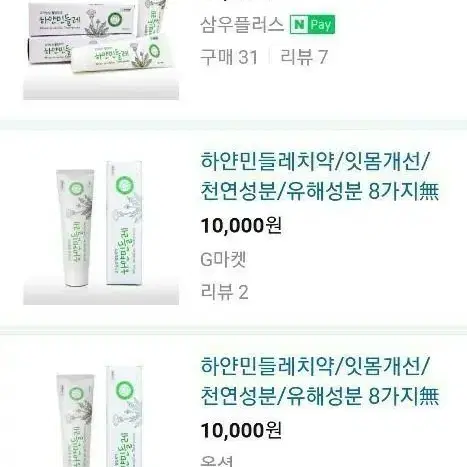Screen dimensions: 467x467
Task: Open the 삼우플러스 seller link
Action: point(242,25)
